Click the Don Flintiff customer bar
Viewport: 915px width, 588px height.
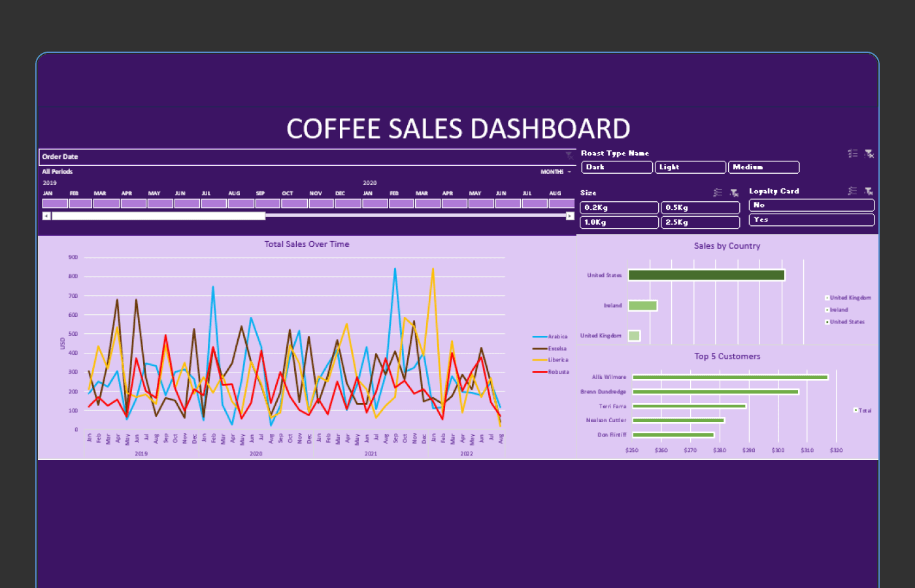pos(673,434)
